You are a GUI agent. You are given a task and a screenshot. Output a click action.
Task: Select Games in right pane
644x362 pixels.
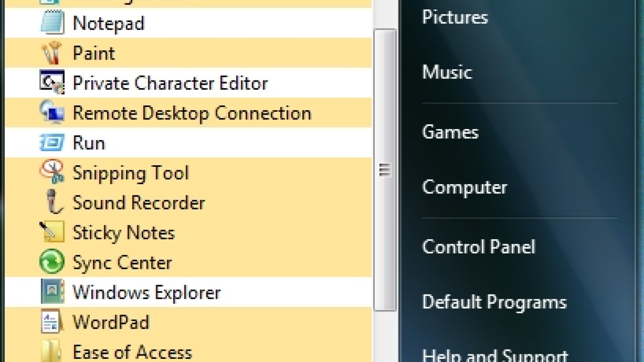(450, 132)
